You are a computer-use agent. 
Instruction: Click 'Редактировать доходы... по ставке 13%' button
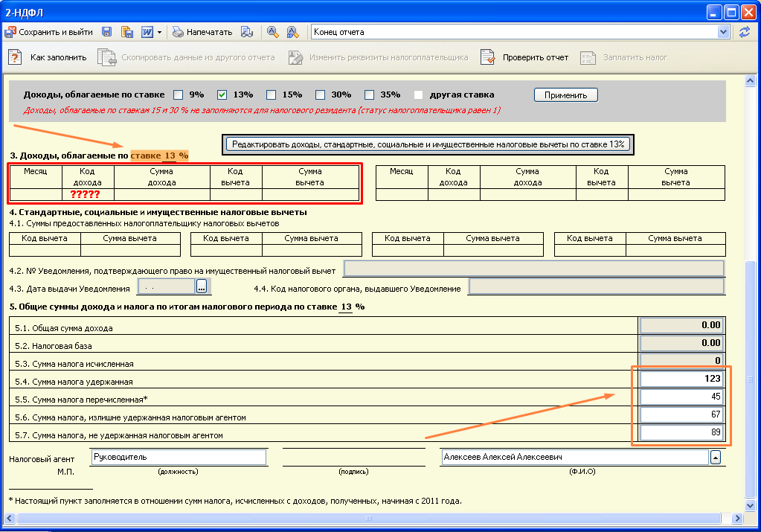coord(428,144)
